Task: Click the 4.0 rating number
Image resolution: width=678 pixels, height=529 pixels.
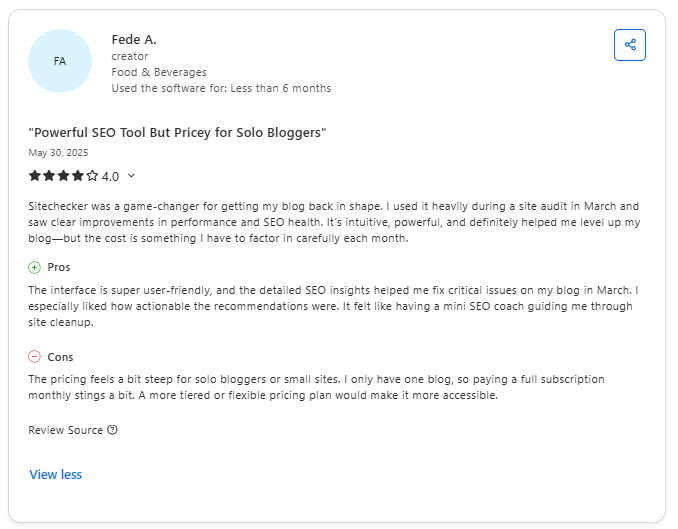Action: click(x=110, y=176)
